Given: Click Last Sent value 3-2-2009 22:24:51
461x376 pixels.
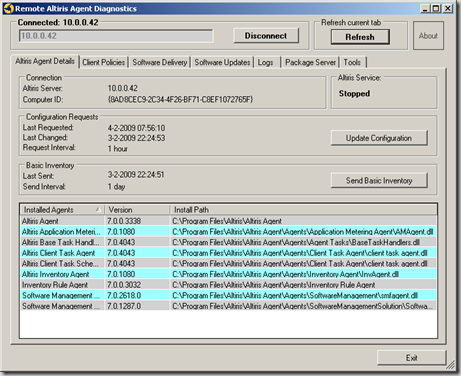Looking at the screenshot, I should (136, 175).
